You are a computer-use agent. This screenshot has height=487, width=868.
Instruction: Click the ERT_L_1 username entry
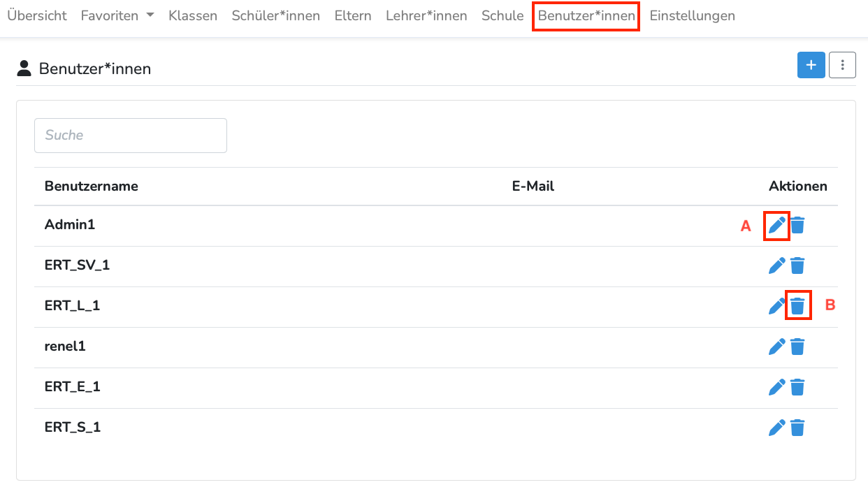73,306
